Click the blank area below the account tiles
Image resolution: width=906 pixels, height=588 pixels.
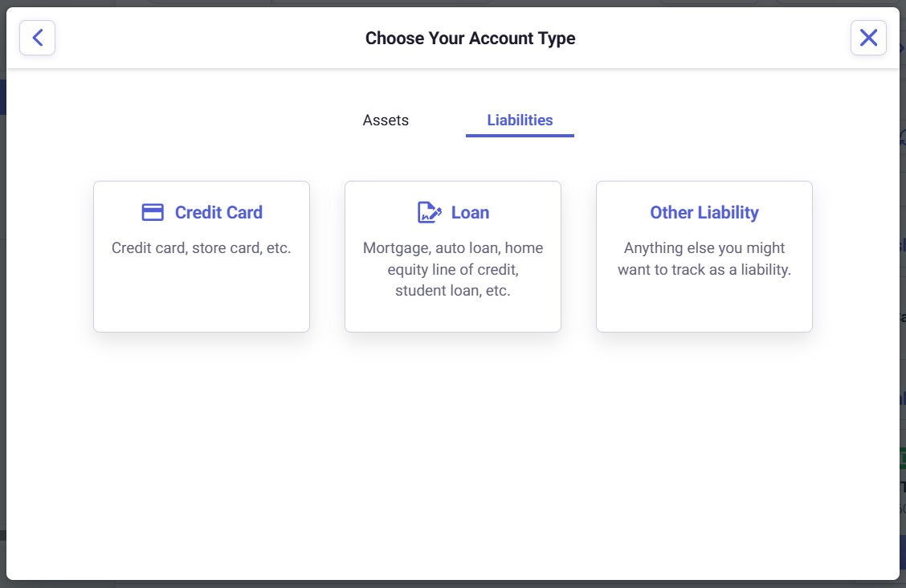click(x=453, y=450)
